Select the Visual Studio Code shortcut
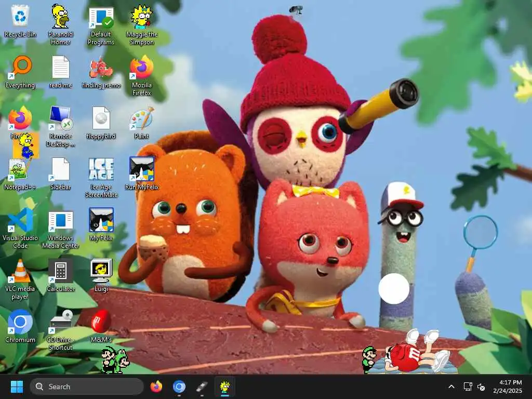Viewport: 532px width, 399px height. (x=20, y=228)
